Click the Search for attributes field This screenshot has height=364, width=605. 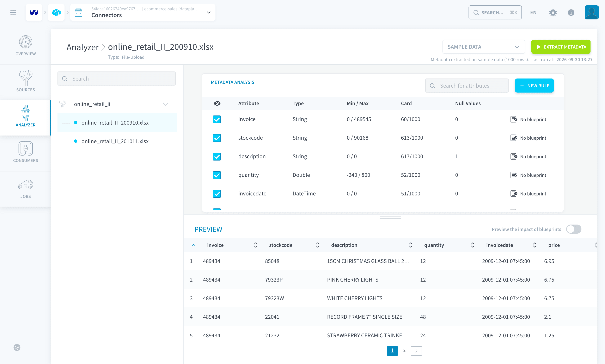click(467, 86)
